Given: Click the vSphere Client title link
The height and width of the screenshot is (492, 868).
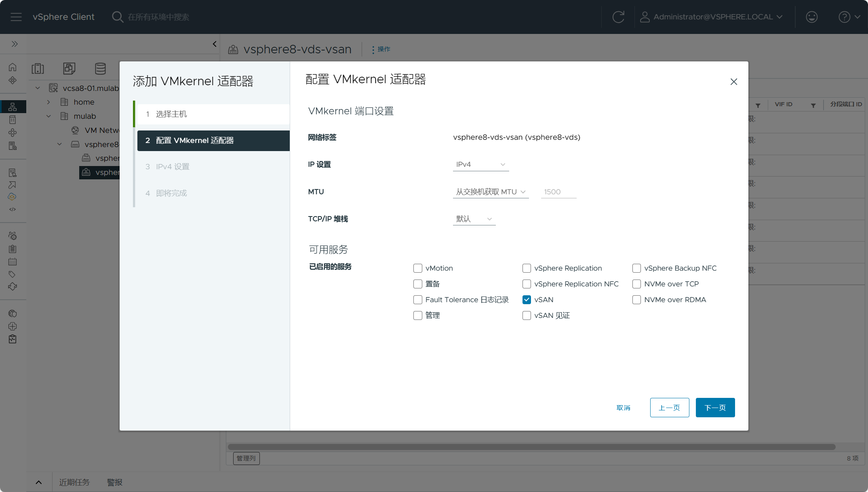Looking at the screenshot, I should point(63,17).
